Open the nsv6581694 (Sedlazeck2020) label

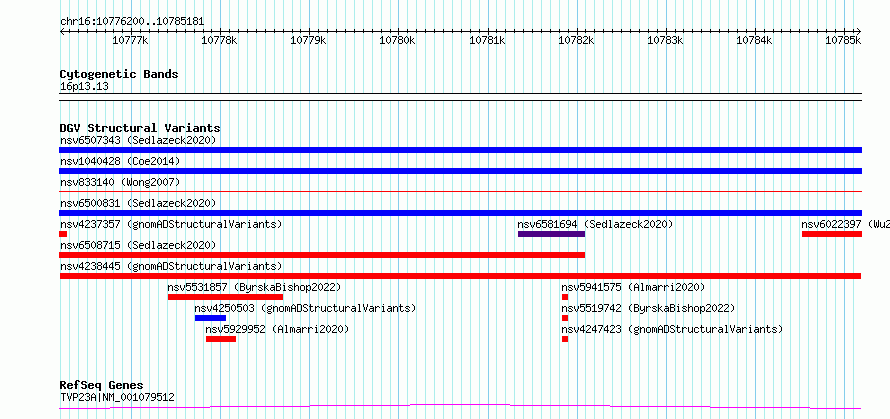(595, 224)
